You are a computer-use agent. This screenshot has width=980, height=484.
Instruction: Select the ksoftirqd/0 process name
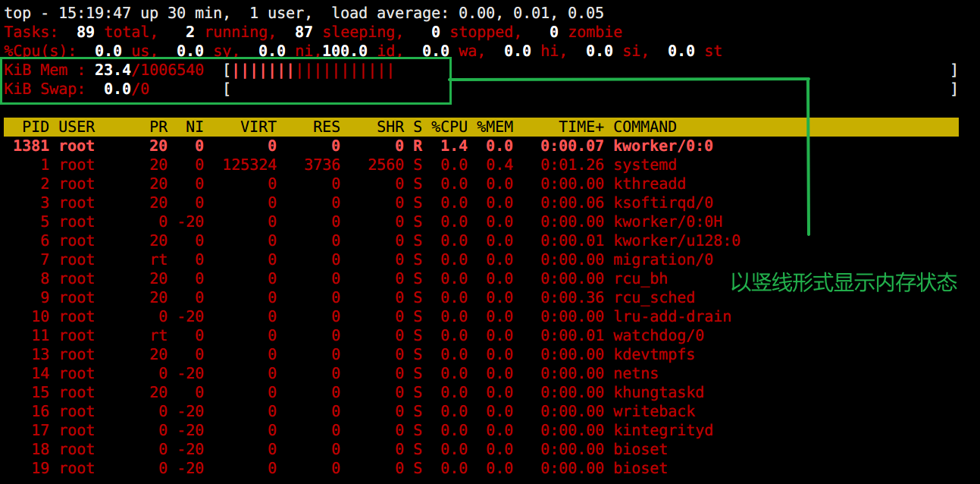click(x=663, y=203)
